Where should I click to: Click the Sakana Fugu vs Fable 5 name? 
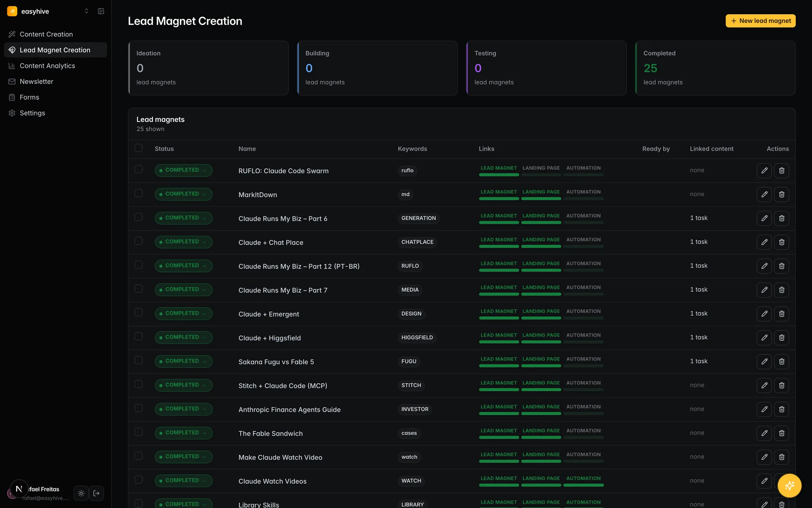[276, 362]
